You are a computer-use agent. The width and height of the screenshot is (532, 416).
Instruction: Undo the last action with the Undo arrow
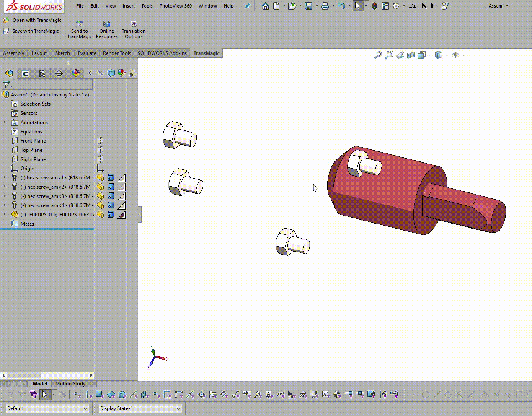point(341,6)
